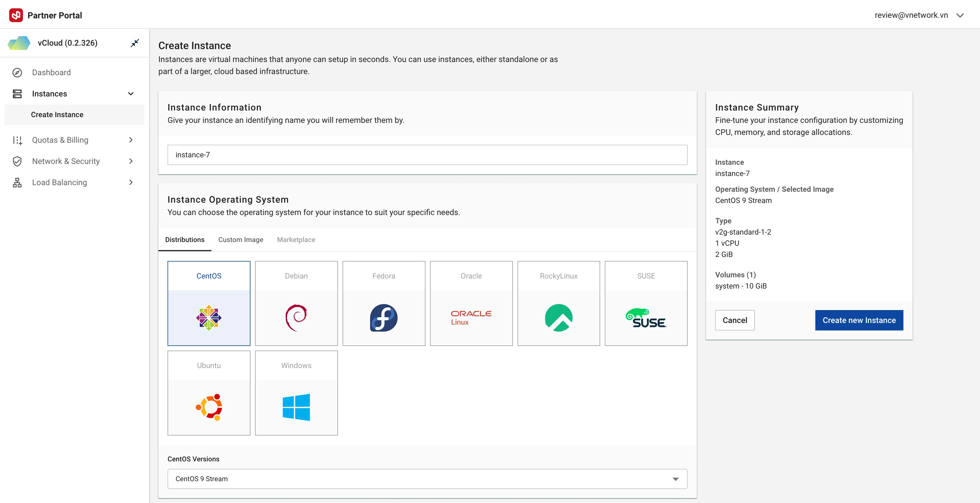The image size is (980, 503).
Task: Select the RockyLinux logo
Action: (559, 318)
